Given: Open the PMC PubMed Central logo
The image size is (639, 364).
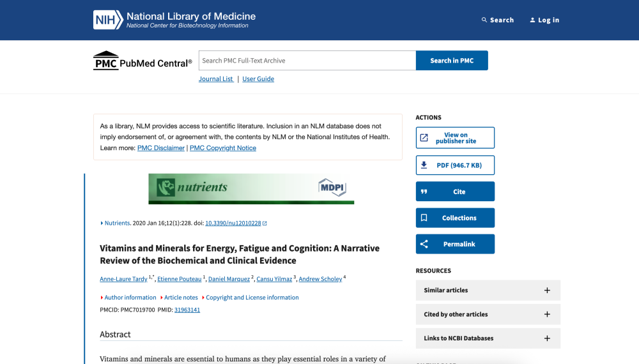Looking at the screenshot, I should (142, 61).
